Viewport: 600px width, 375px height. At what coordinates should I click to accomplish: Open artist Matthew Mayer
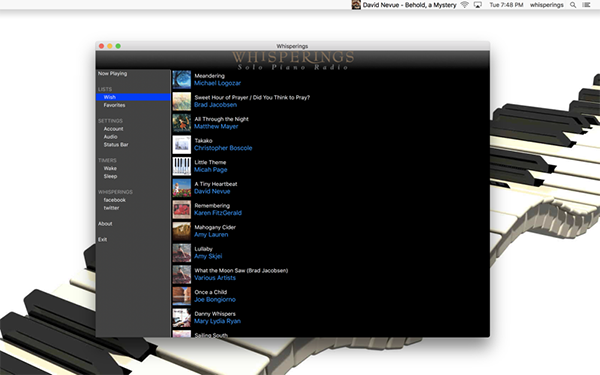(216, 127)
